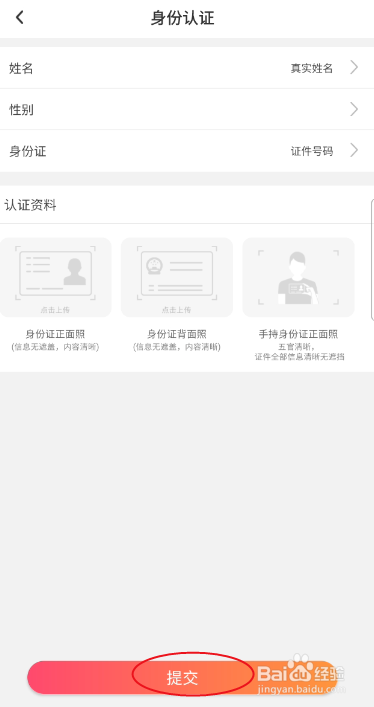The height and width of the screenshot is (707, 374).
Task: Submit with the 提交 button
Action: coord(182,678)
